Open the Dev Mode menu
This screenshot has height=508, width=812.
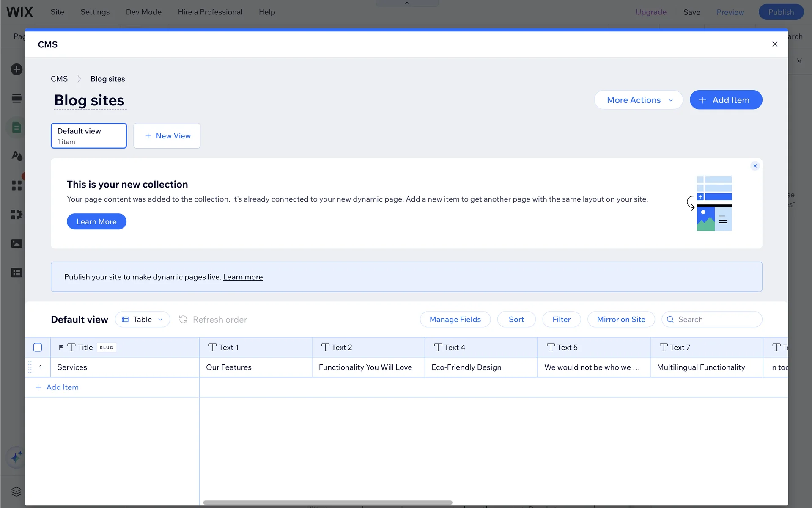[143, 12]
